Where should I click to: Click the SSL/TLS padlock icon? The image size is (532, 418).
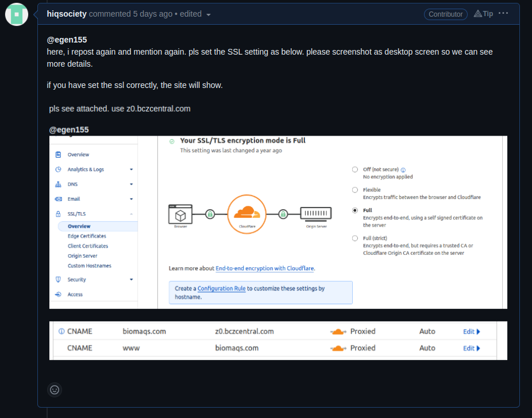click(58, 213)
